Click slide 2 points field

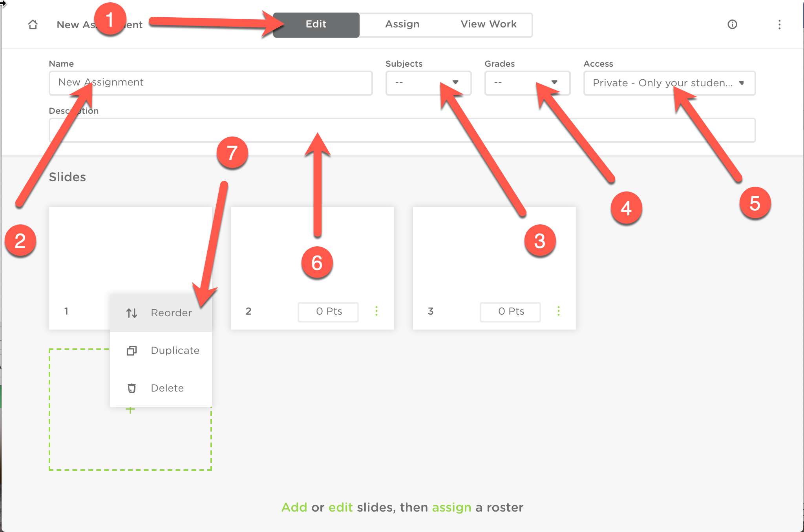coord(328,312)
